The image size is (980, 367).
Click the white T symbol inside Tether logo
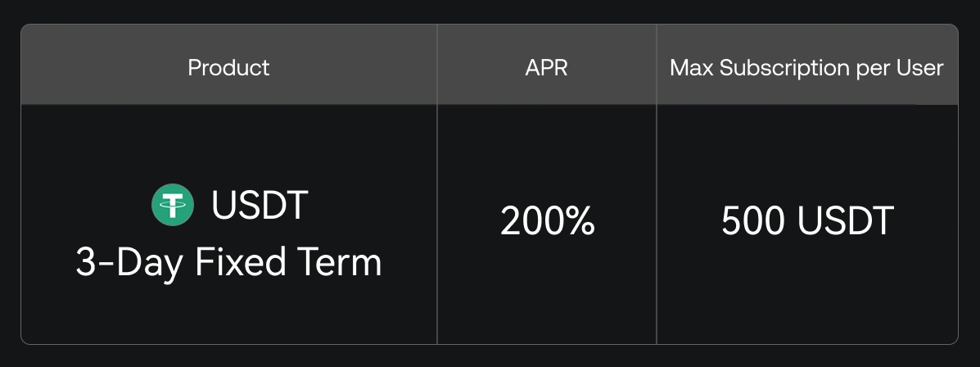[173, 206]
